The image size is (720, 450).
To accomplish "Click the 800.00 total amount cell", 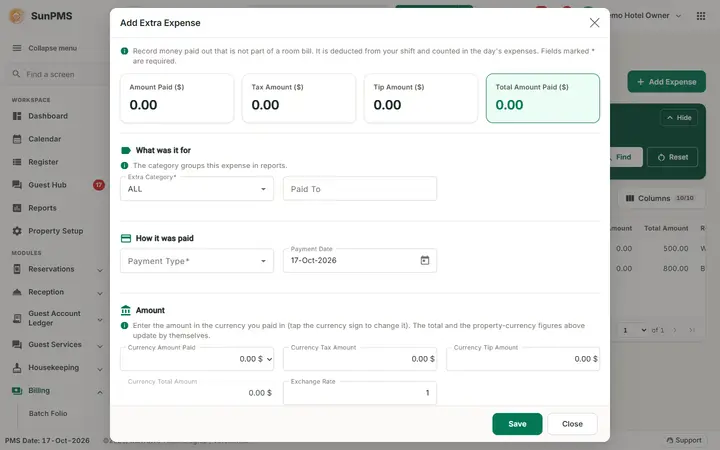I will pos(675,268).
